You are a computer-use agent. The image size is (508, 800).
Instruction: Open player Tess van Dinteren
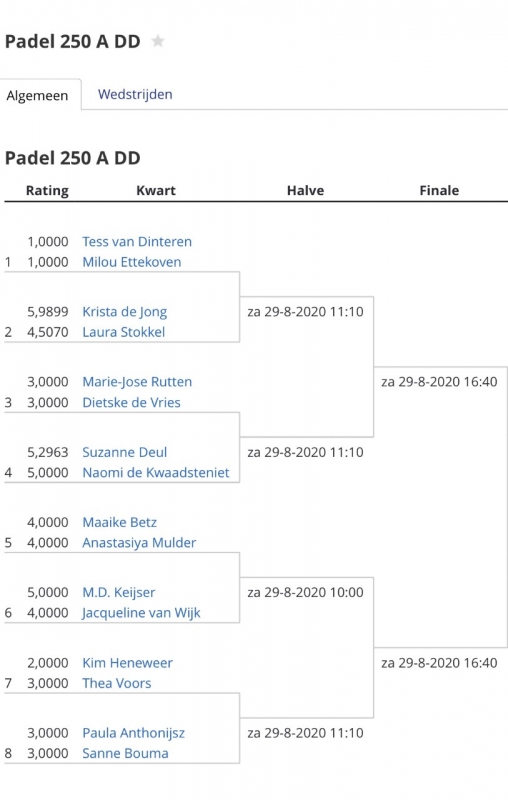137,241
